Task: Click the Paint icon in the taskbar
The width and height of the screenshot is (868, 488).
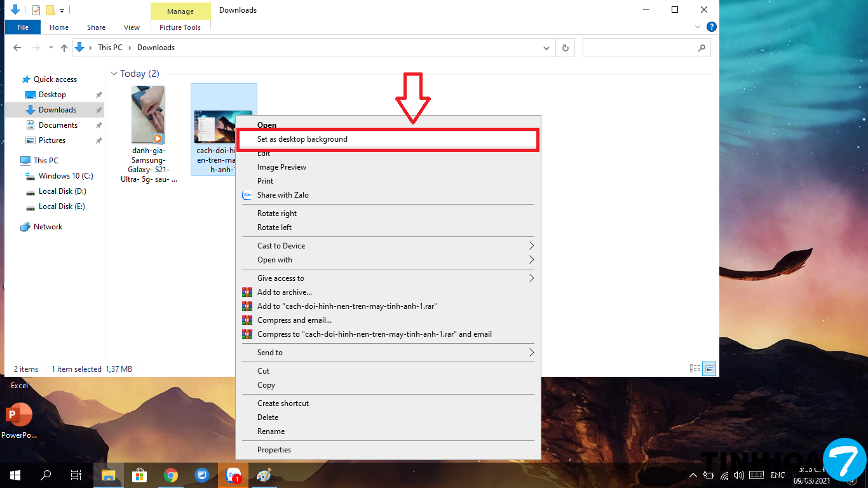Action: pyautogui.click(x=264, y=475)
